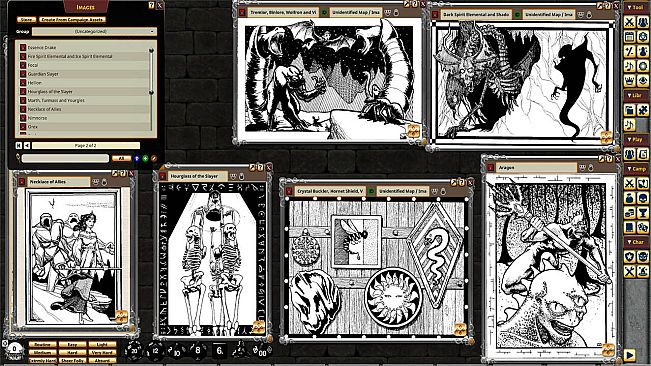Select the Crystal Buckler, Hornet Shield title tab
Image resolution: width=651 pixels, height=366 pixels.
click(x=330, y=191)
